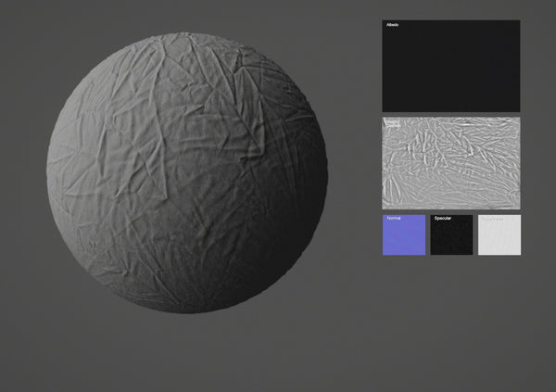This screenshot has height=392, width=556.
Task: Click the gray background above the sphere
Action: click(187, 15)
